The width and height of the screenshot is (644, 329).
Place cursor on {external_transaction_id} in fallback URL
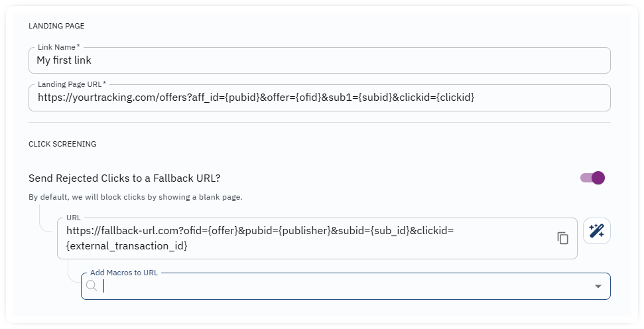(x=127, y=246)
